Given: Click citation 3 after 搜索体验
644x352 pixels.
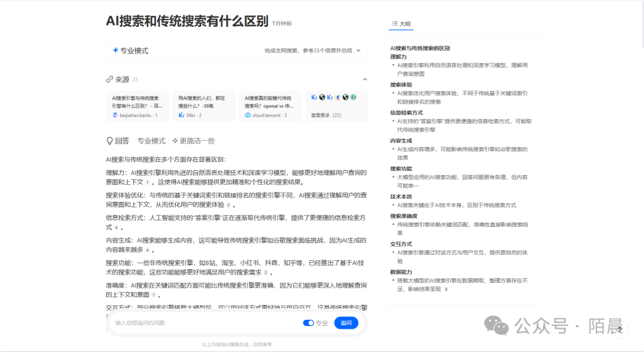Looking at the screenshot, I should (228, 205).
